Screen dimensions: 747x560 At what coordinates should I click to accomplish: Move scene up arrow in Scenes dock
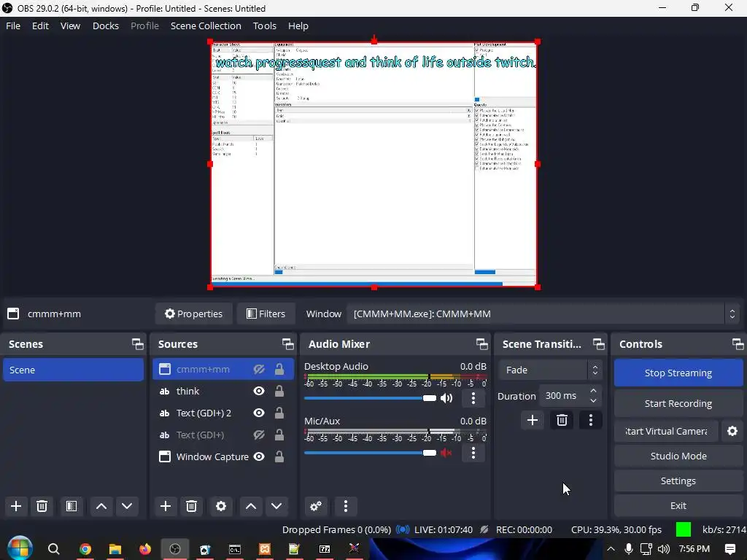(x=101, y=506)
